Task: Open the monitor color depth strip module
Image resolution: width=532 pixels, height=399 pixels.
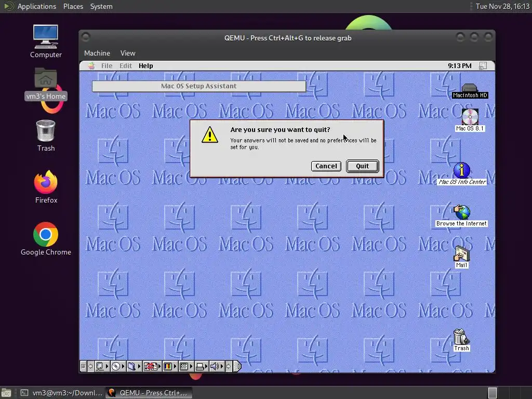Action: click(170, 366)
